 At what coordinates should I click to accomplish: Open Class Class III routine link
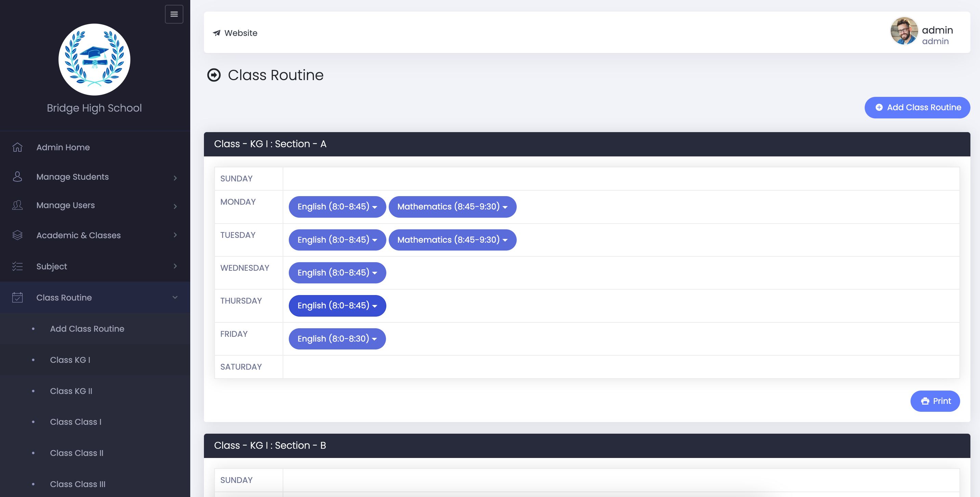click(78, 484)
